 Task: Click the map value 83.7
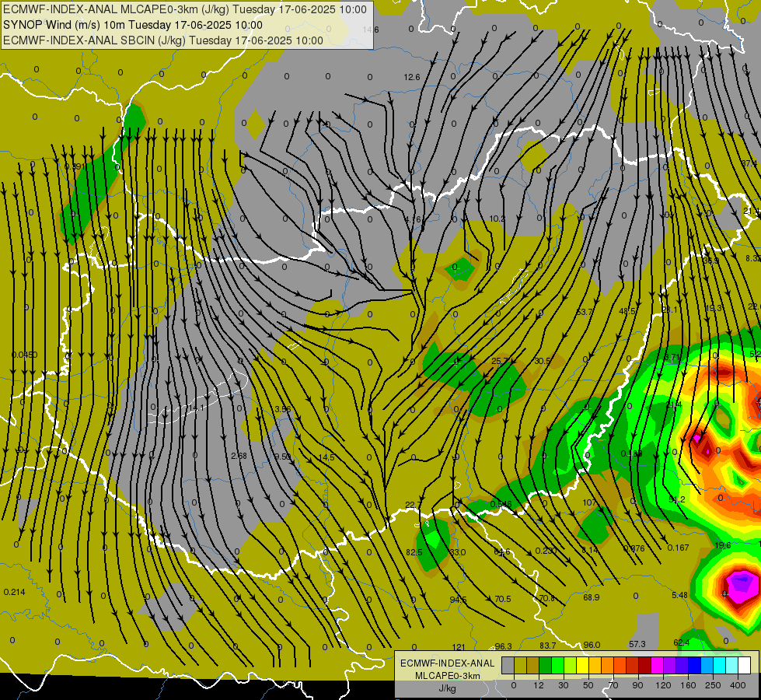547,646
